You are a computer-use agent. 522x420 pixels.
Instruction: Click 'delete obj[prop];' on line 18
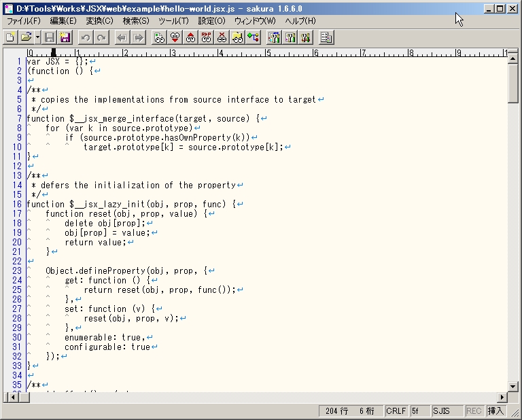(x=105, y=223)
